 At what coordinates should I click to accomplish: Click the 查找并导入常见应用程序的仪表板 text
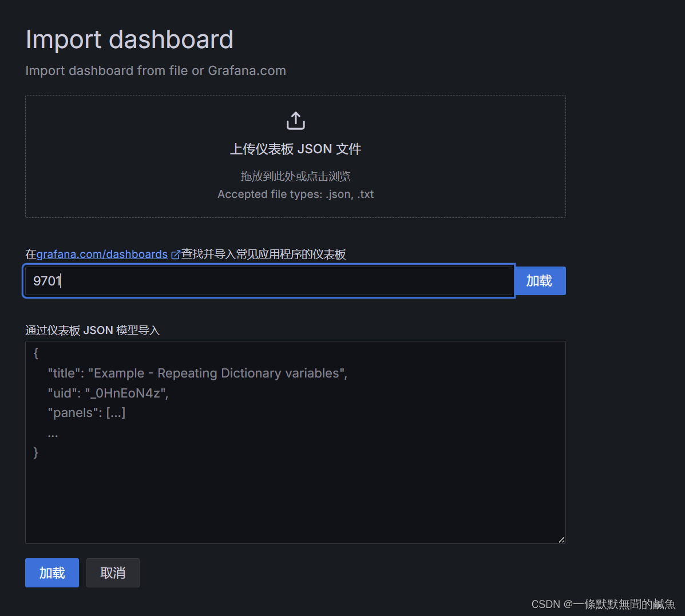pyautogui.click(x=263, y=254)
